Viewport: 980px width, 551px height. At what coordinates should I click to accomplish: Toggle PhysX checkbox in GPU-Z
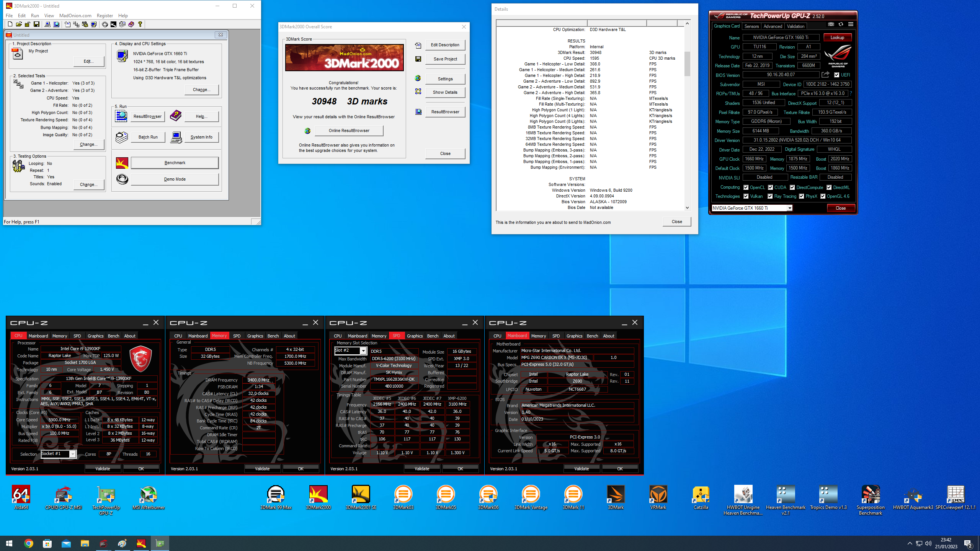pyautogui.click(x=801, y=196)
